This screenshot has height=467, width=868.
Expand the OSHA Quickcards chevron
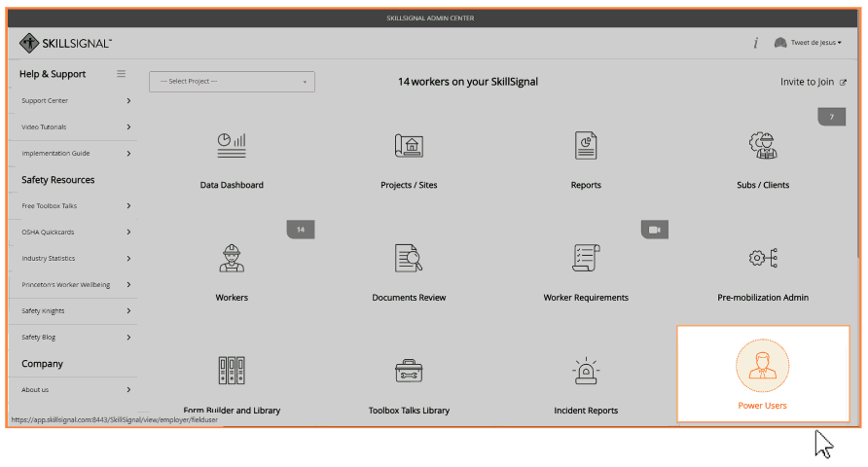pos(129,233)
